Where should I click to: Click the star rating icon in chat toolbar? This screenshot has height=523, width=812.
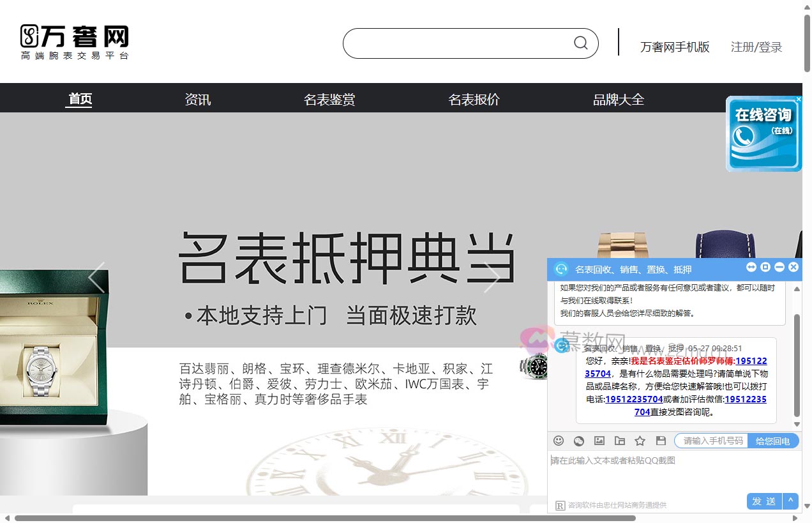[x=640, y=441]
